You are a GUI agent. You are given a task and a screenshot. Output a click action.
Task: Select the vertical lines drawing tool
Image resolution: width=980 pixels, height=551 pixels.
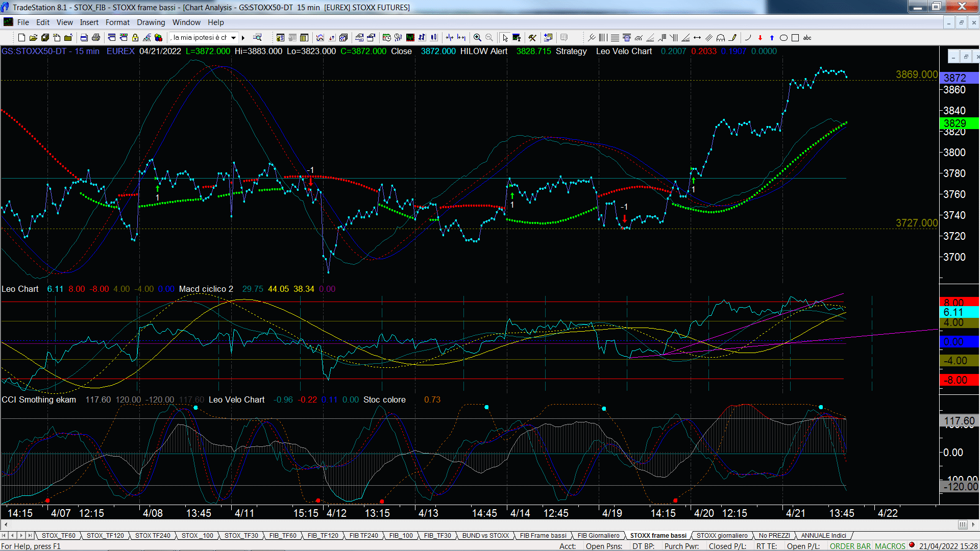tap(603, 38)
